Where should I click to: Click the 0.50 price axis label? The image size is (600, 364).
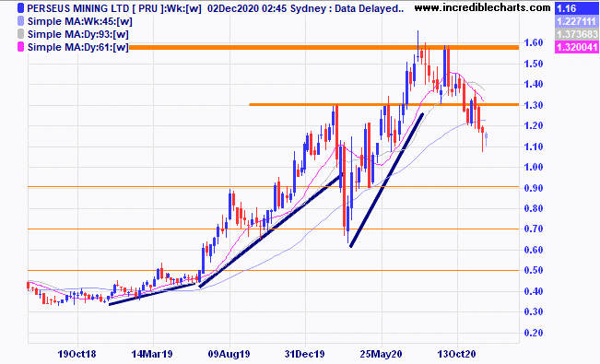[534, 270]
